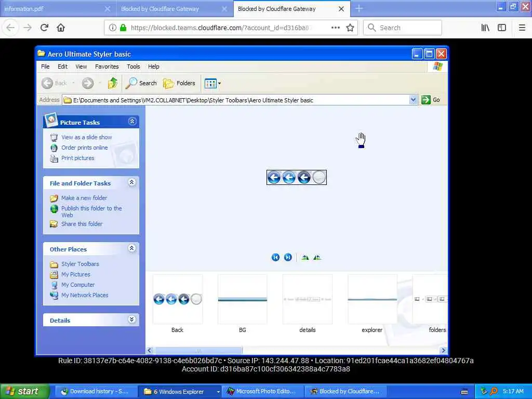Click the filmstrip horizontal scrollbar thumb
The height and width of the screenshot is (399, 532).
(198, 351)
